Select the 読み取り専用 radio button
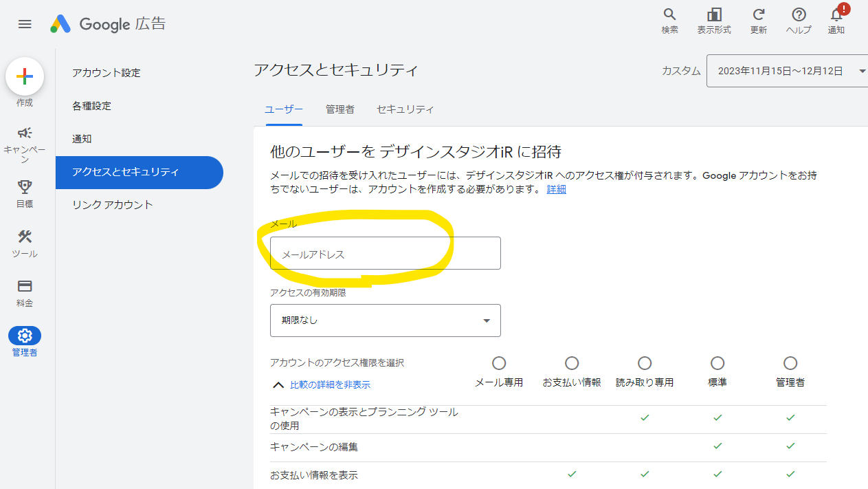868x489 pixels. [x=645, y=362]
